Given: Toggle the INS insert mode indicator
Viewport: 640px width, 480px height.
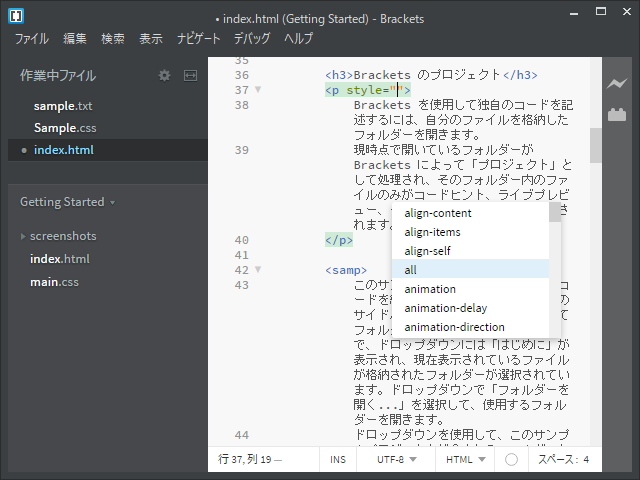Looking at the screenshot, I should point(338,460).
